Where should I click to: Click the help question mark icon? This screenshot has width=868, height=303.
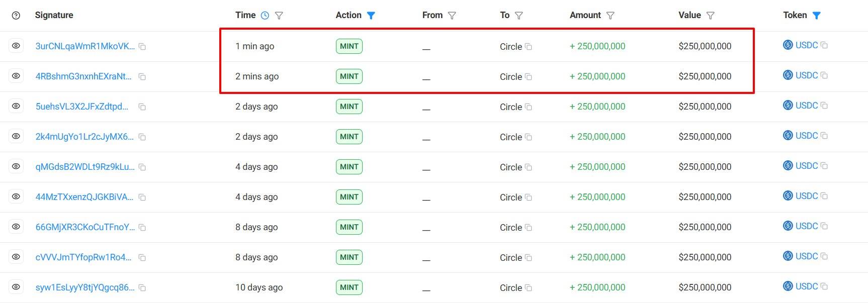coord(16,16)
